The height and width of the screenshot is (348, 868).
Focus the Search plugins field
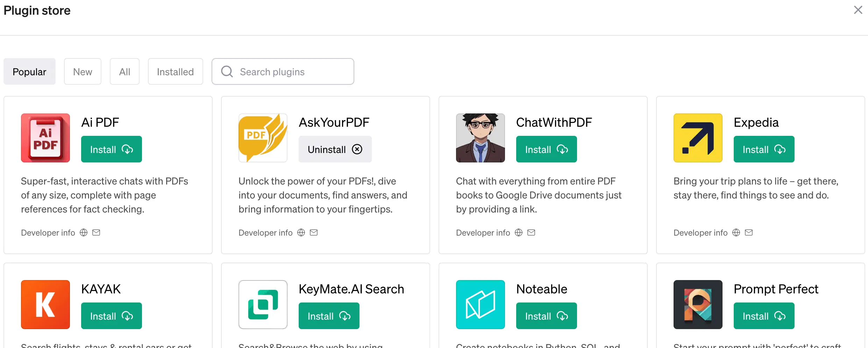(290, 72)
